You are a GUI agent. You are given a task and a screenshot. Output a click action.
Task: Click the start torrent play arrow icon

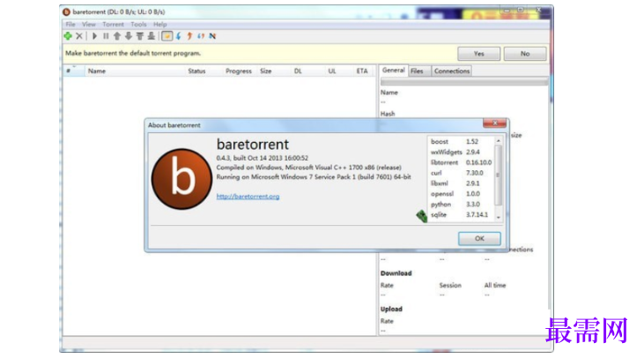(x=94, y=36)
